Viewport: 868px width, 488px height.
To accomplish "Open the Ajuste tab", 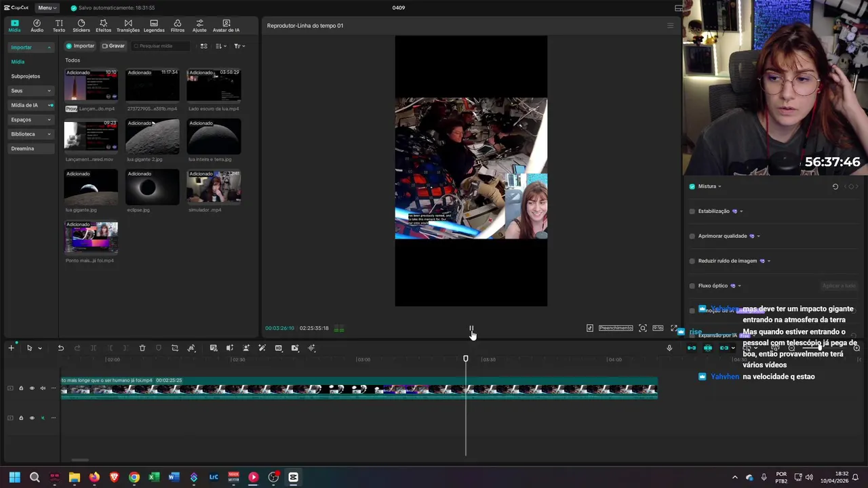I will pos(199,26).
